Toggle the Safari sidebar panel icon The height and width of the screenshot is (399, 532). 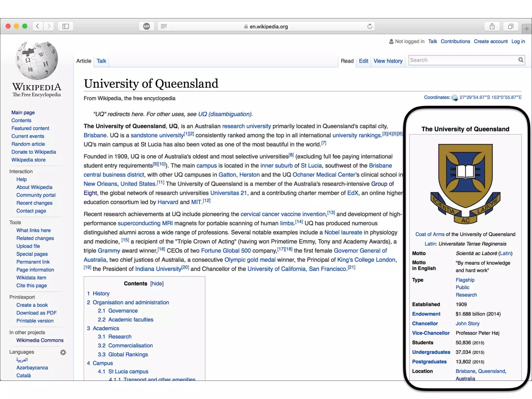click(65, 26)
